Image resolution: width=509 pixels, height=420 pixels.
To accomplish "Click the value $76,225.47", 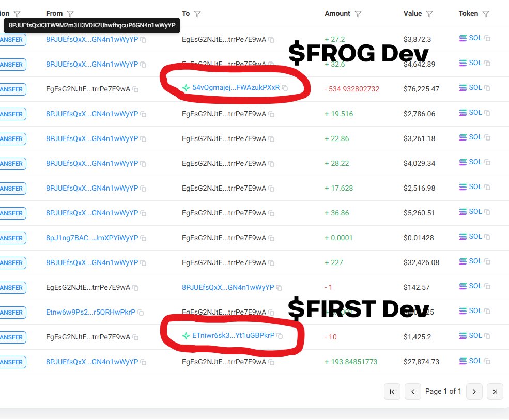I will coord(421,89).
